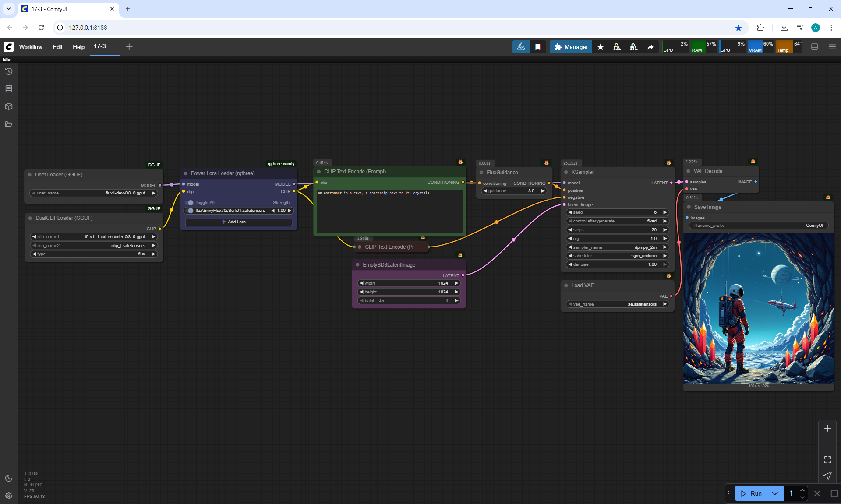
Task: Expand the Run button dropdown arrow
Action: (775, 493)
